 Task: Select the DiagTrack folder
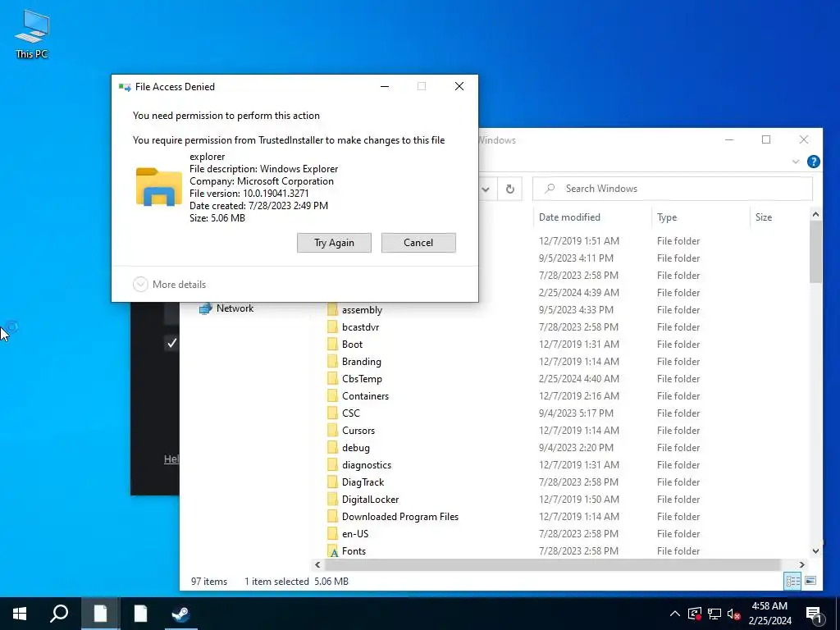click(363, 482)
